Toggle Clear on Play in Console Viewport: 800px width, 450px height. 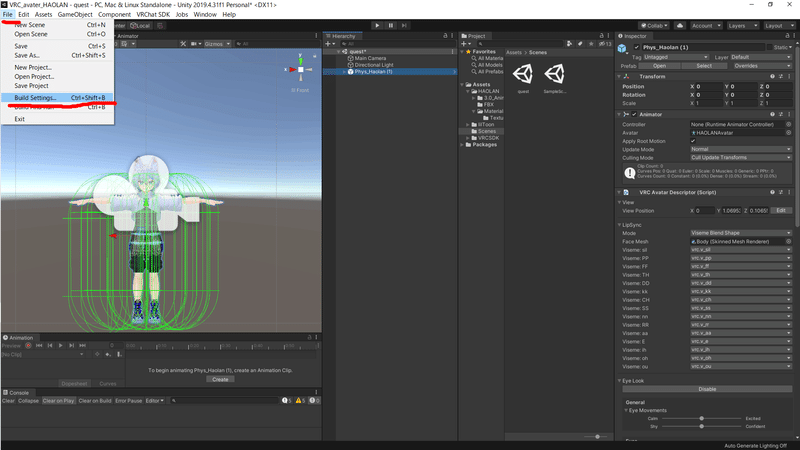(59, 401)
